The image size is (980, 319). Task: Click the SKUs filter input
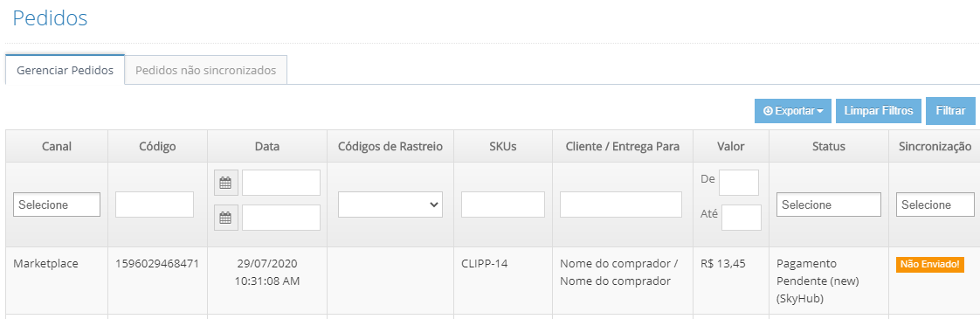coord(503,205)
